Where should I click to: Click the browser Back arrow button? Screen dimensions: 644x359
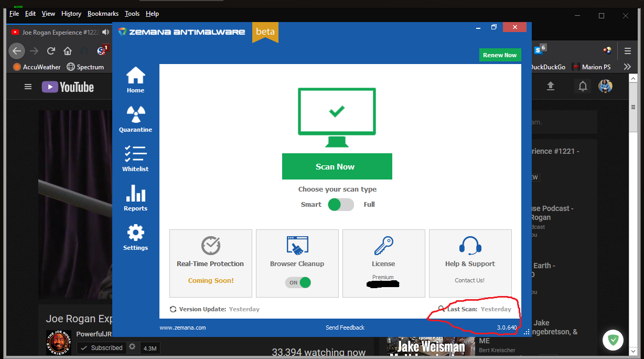click(17, 51)
